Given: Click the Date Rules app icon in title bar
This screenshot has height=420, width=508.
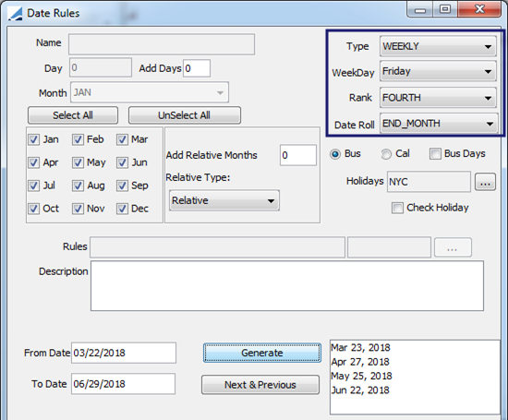Looking at the screenshot, I should pos(15,14).
